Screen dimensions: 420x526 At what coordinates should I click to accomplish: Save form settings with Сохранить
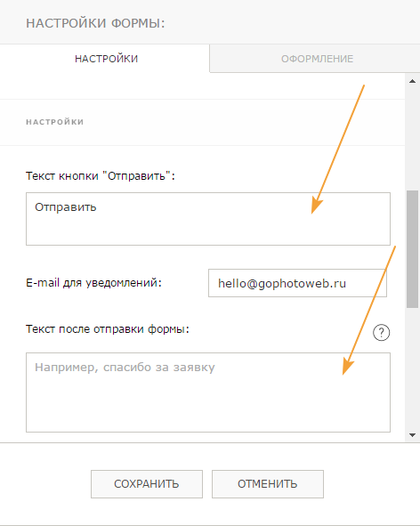click(147, 484)
